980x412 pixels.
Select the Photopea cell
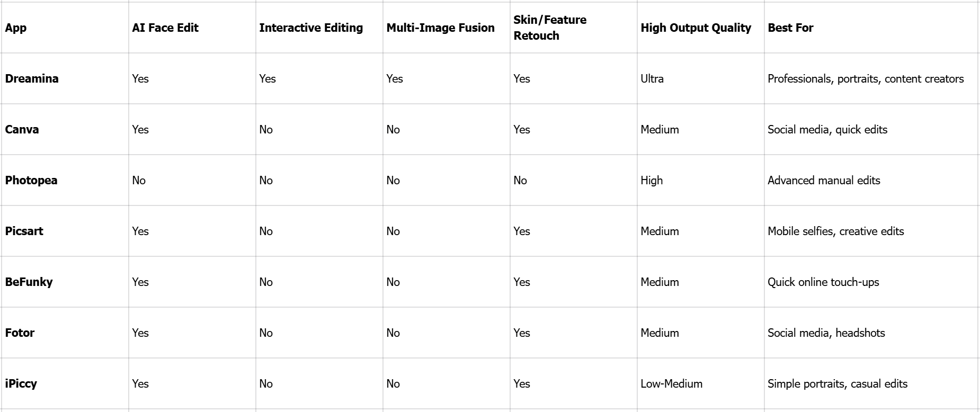point(31,181)
